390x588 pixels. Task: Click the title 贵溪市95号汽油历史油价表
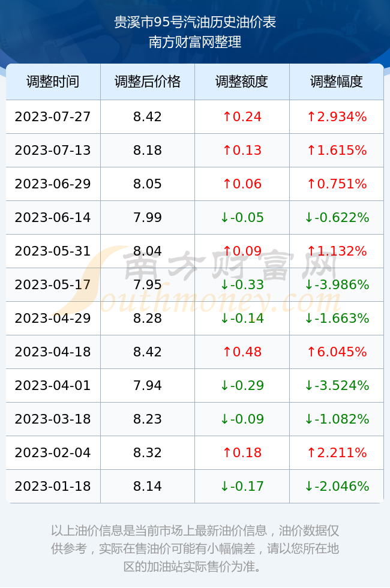tap(195, 22)
